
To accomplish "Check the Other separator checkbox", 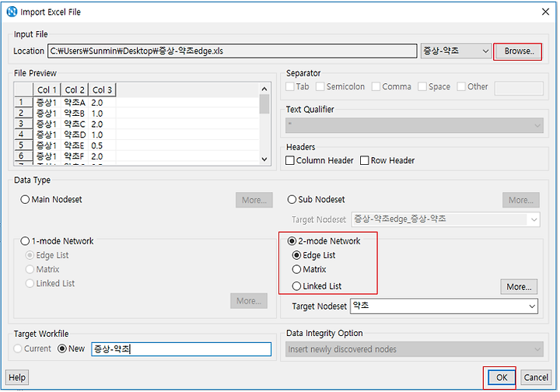I will click(x=461, y=87).
